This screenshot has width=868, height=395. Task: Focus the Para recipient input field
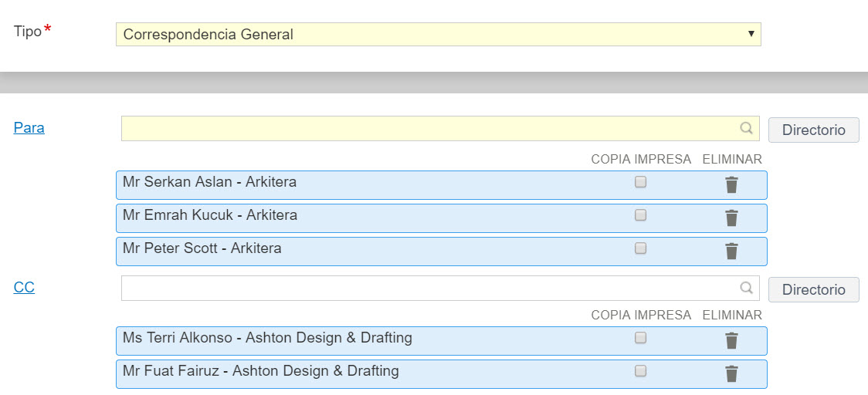tap(429, 129)
